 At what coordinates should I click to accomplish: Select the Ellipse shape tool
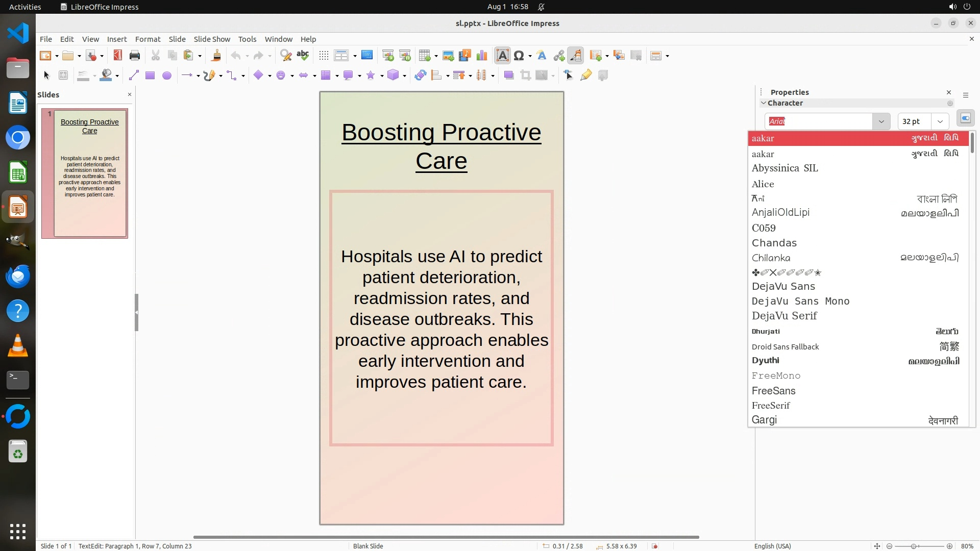pos(166,76)
